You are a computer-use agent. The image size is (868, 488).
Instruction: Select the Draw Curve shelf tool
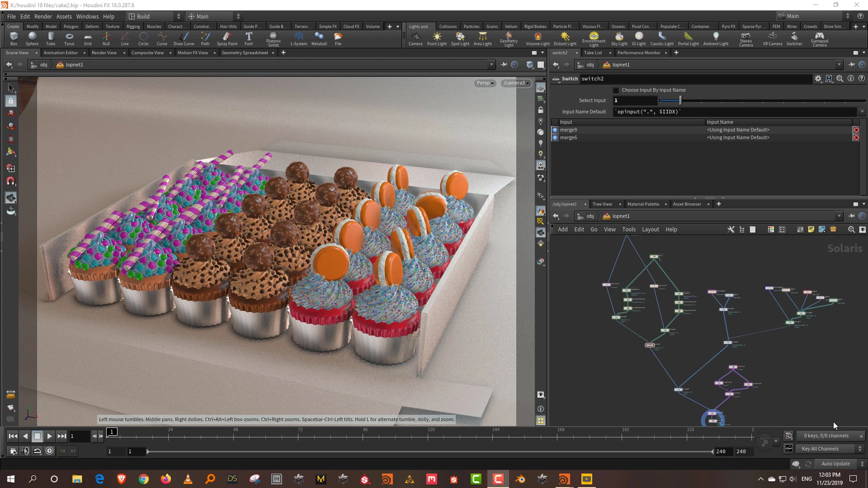point(184,38)
